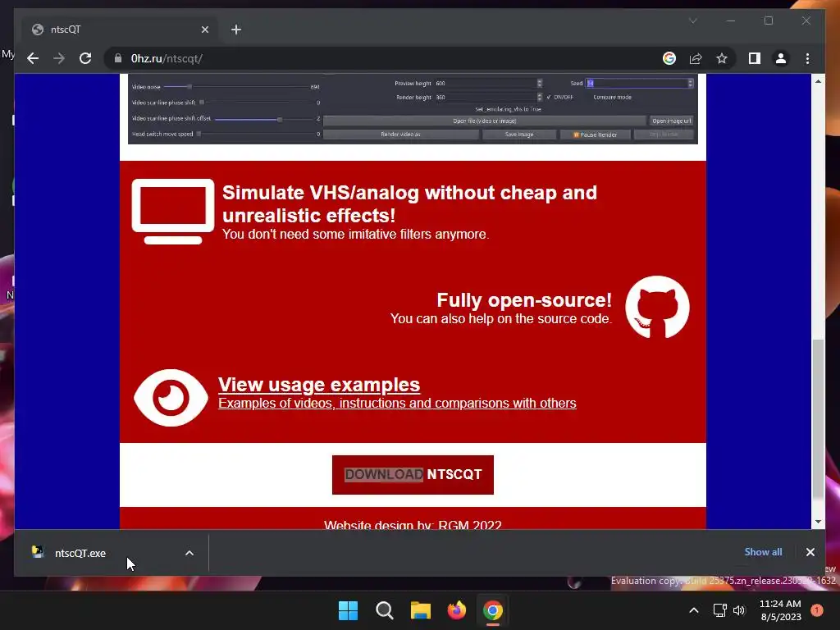Open a new browser tab
Image resolution: width=840 pixels, height=630 pixels.
(236, 30)
